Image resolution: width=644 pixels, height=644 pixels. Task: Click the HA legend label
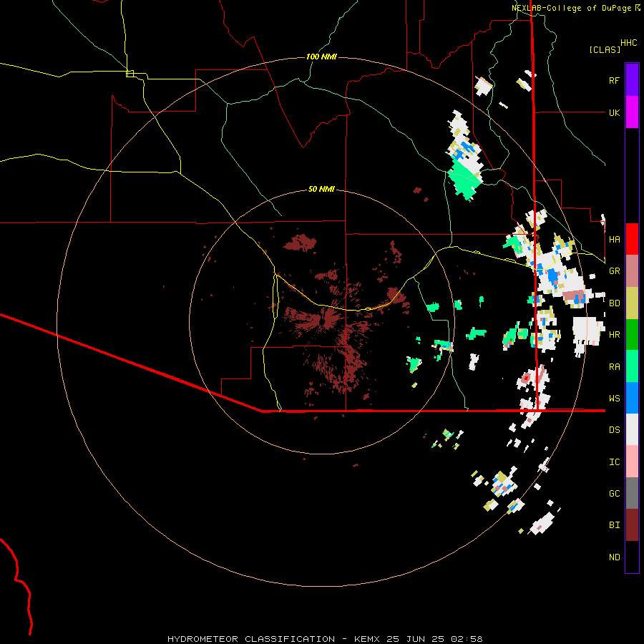point(614,239)
